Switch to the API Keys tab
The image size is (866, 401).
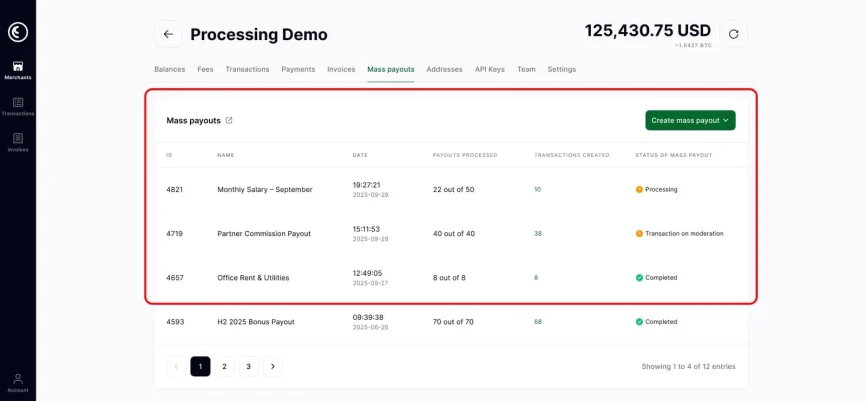490,69
